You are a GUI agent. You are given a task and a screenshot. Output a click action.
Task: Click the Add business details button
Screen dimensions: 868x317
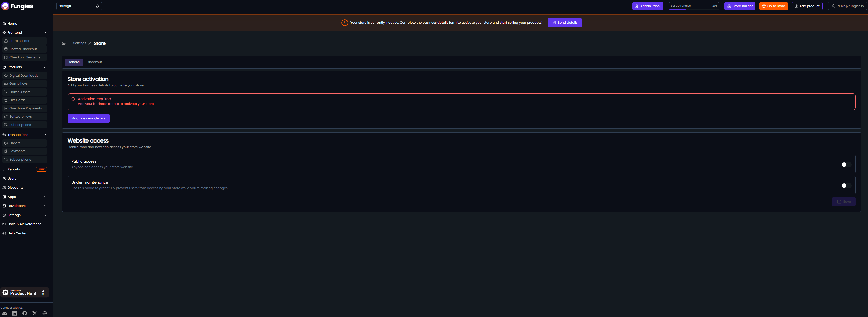point(88,118)
